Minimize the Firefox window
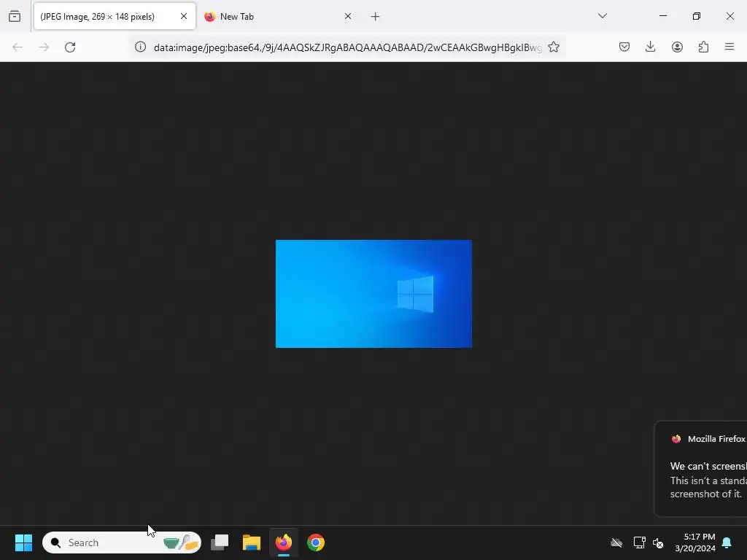This screenshot has width=747, height=560. (x=662, y=16)
